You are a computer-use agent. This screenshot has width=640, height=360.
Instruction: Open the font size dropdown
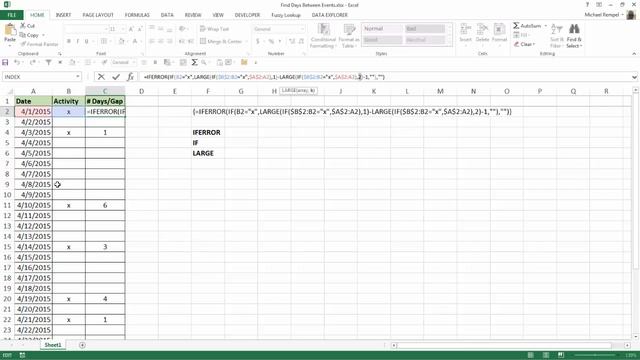pos(123,29)
